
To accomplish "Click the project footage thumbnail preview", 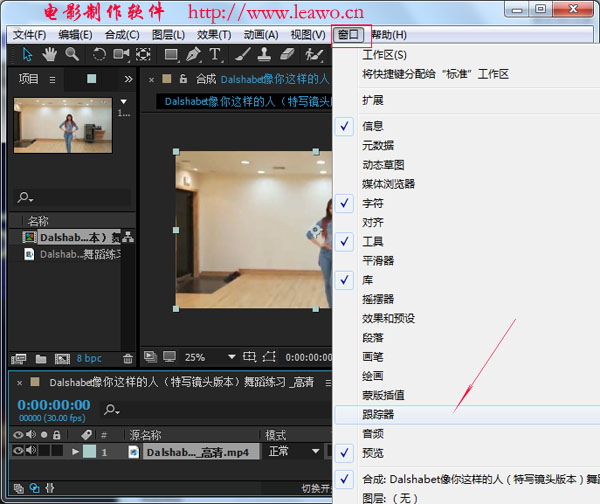I will (x=63, y=126).
